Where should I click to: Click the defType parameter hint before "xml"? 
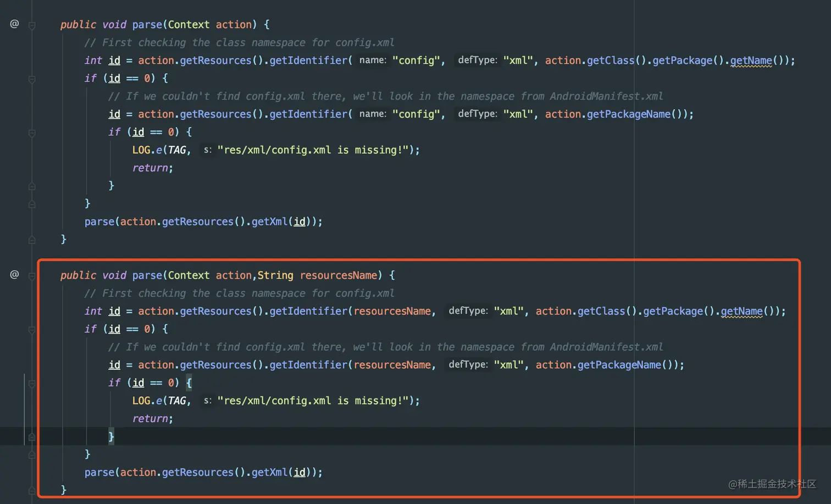tap(477, 60)
